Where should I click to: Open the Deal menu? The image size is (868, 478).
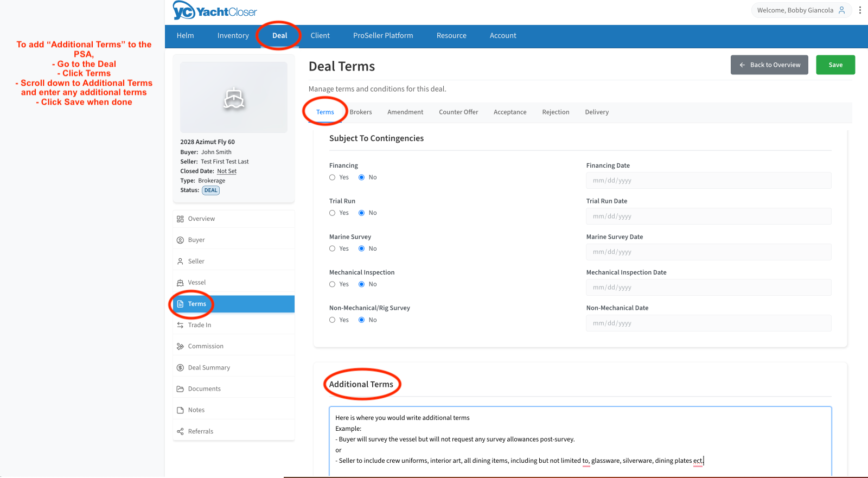279,36
